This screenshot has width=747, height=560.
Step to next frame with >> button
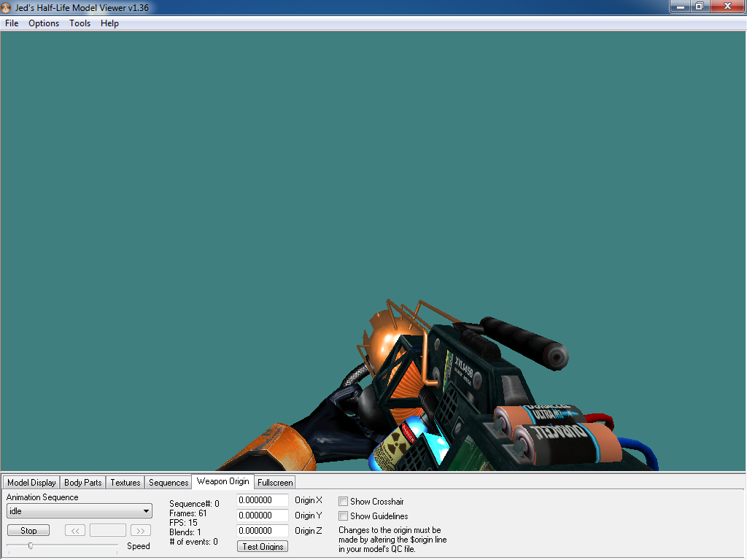pos(141,531)
